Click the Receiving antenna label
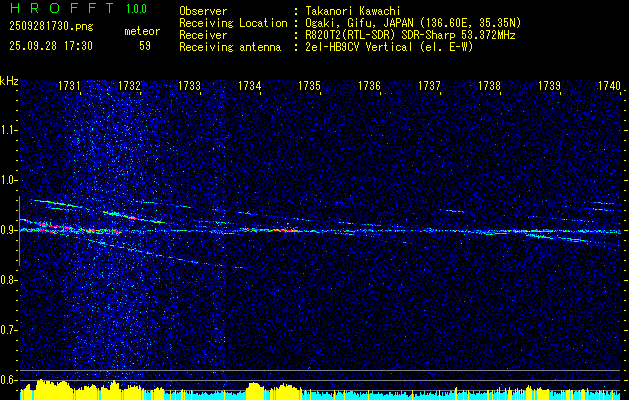This screenshot has height=400, width=629. pyautogui.click(x=230, y=47)
